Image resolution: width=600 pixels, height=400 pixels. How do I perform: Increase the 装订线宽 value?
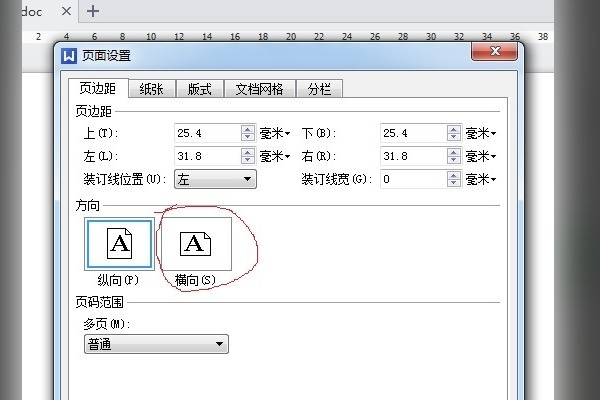[x=454, y=175]
